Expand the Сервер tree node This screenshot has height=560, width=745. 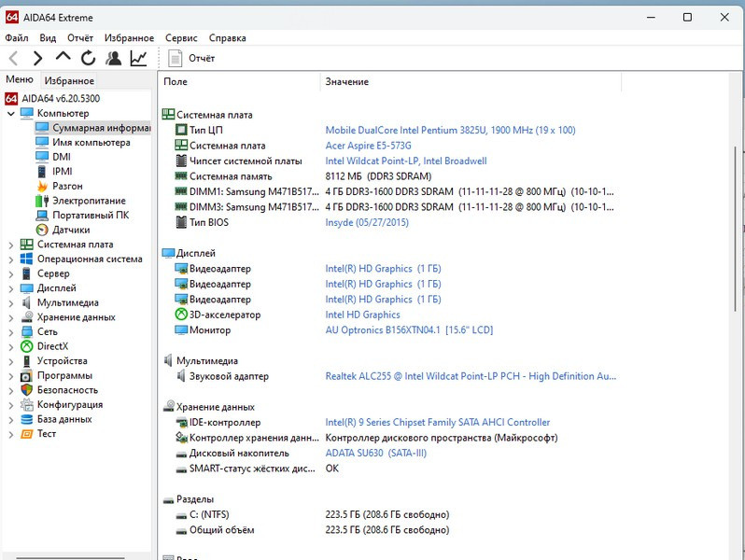11,274
